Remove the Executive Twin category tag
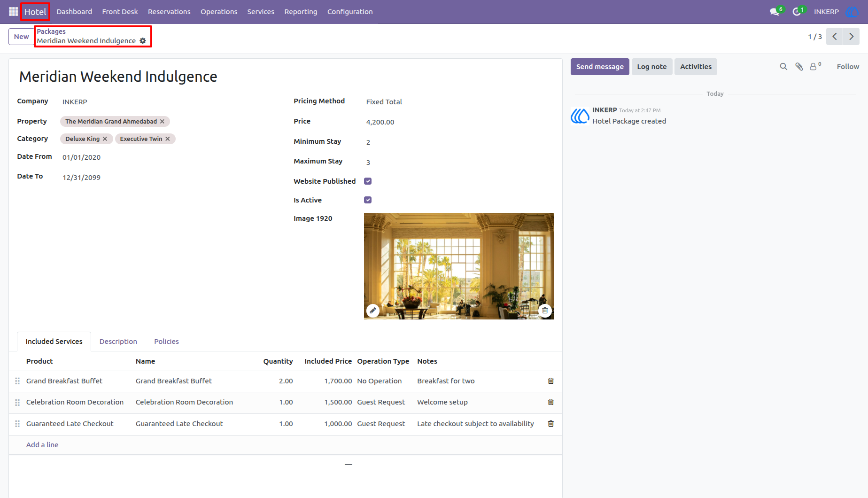 tap(168, 139)
